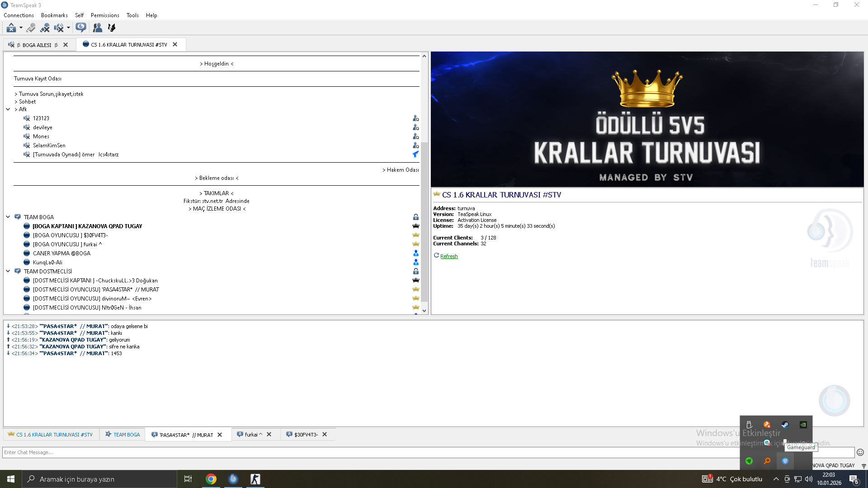Open Counter-Strike from the taskbar
Image resolution: width=868 pixels, height=488 pixels.
(255, 479)
